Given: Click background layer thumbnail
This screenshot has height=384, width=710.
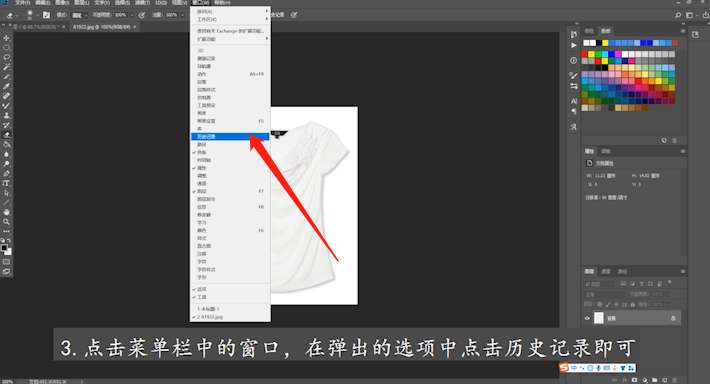Looking at the screenshot, I should (x=599, y=318).
